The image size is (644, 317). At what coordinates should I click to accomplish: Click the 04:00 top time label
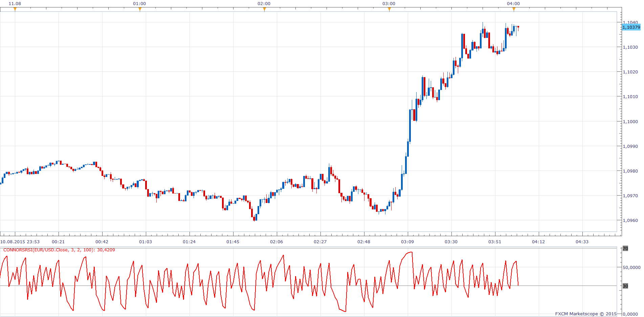point(513,3)
